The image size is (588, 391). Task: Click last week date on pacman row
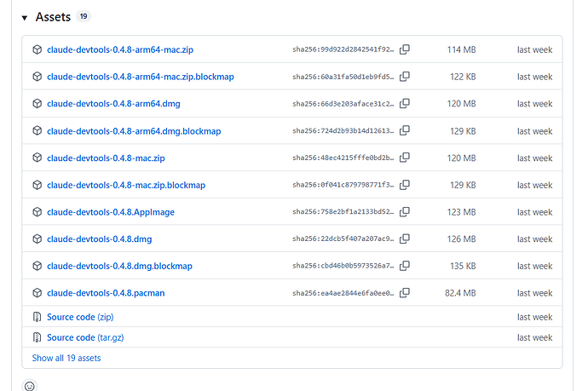(x=535, y=293)
